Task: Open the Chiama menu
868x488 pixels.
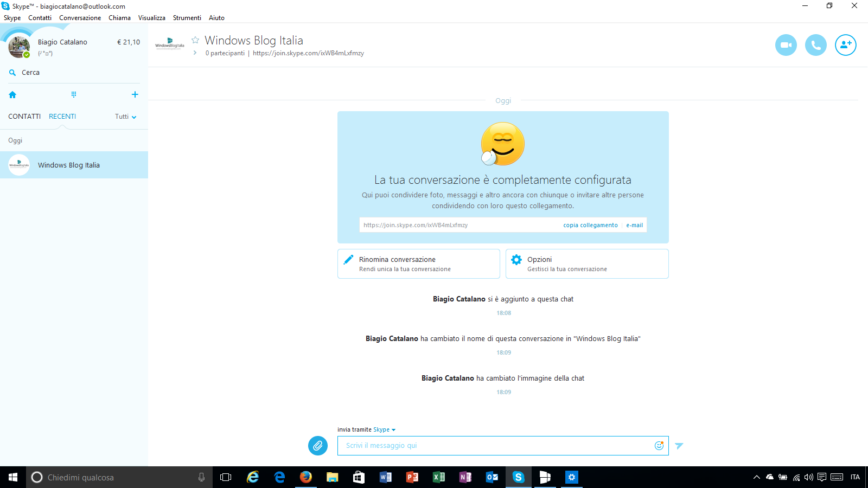Action: pyautogui.click(x=119, y=18)
